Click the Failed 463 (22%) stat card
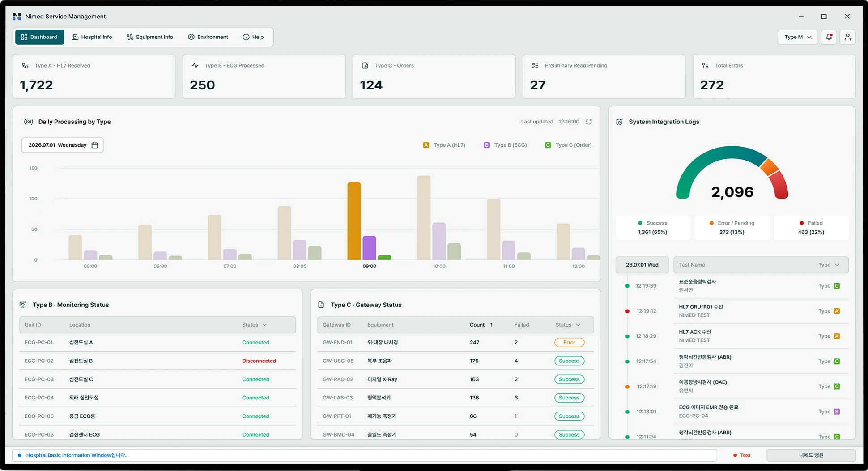Screen dimensions: 868x471 (811, 228)
